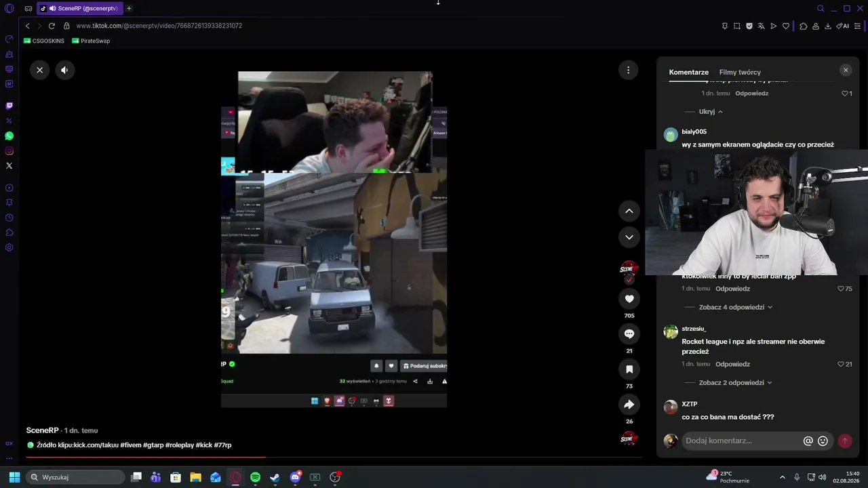The image size is (868, 488).
Task: Open the SceneRP creator avatar
Action: [629, 269]
